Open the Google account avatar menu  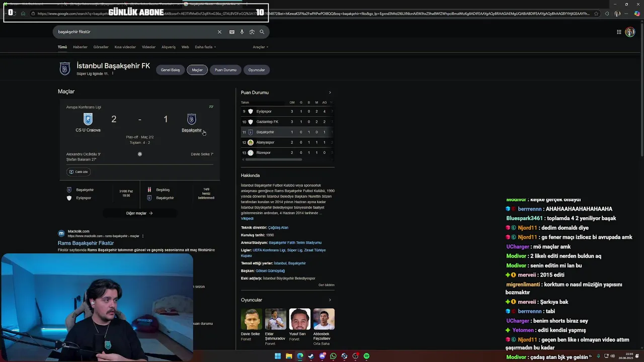pos(630,32)
